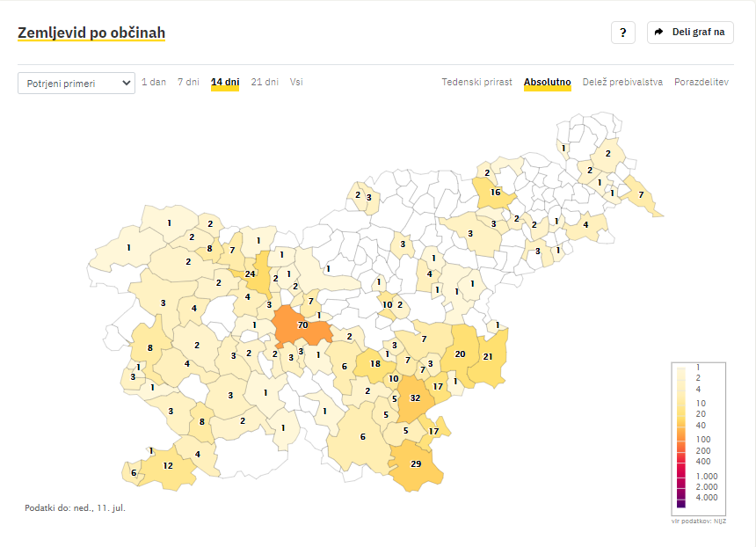The height and width of the screenshot is (547, 756).
Task: Click the municipality labeled 21
Action: click(x=488, y=356)
